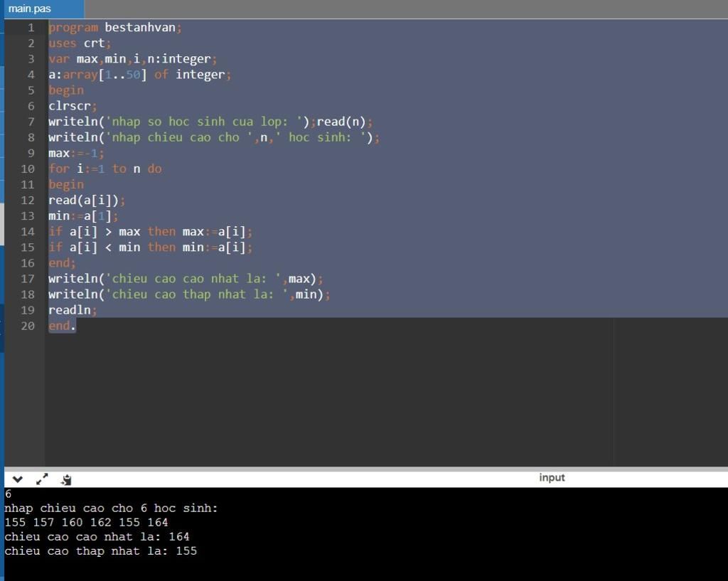
Task: Click the 'readln;' statement
Action: (x=73, y=310)
